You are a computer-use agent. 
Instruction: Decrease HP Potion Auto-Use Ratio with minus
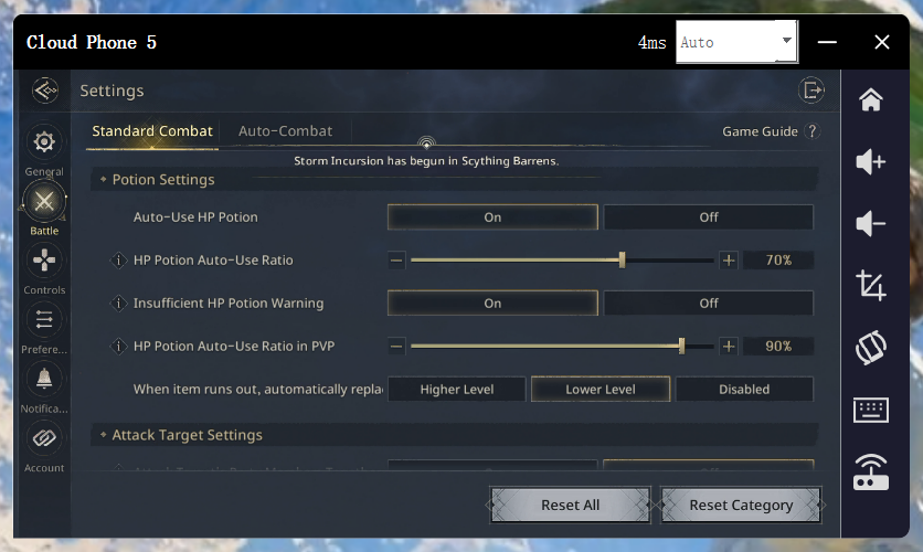pos(397,260)
